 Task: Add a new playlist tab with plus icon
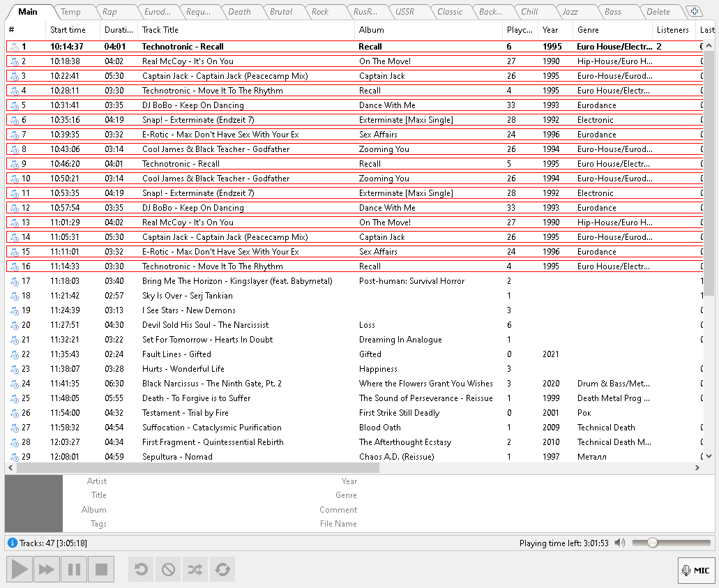coord(694,11)
